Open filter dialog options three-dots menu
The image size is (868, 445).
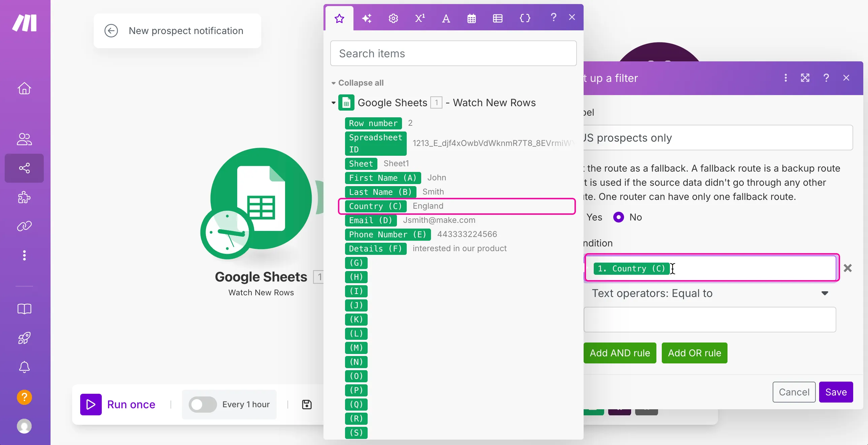[x=786, y=78]
